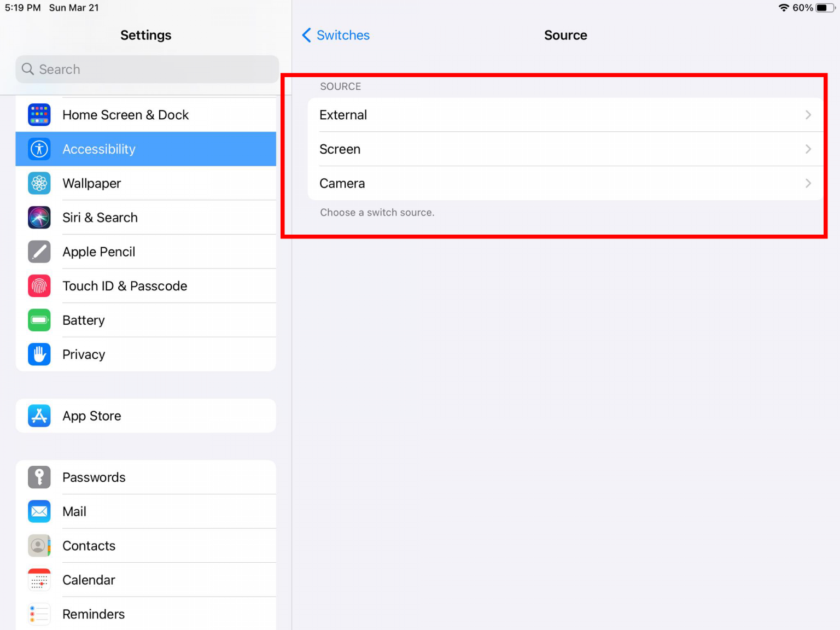
Task: Open the Accessibility settings icon
Action: coord(39,149)
